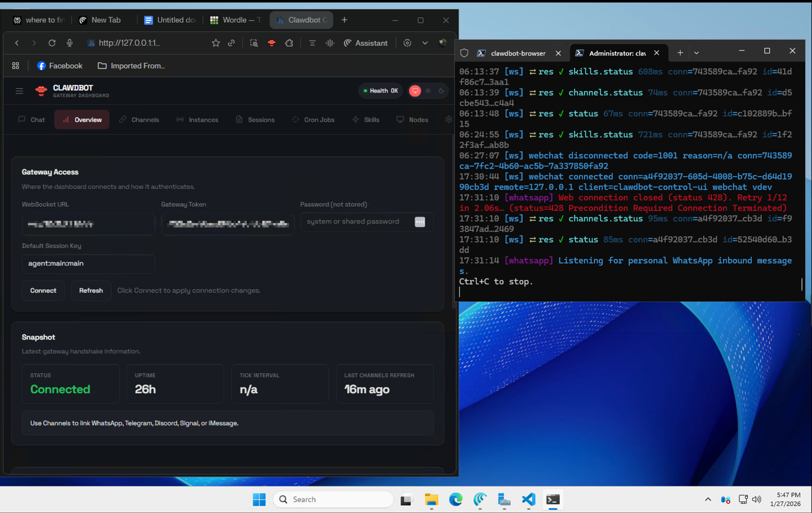Switch to dark theme moon icon
This screenshot has height=513, width=812.
point(441,91)
